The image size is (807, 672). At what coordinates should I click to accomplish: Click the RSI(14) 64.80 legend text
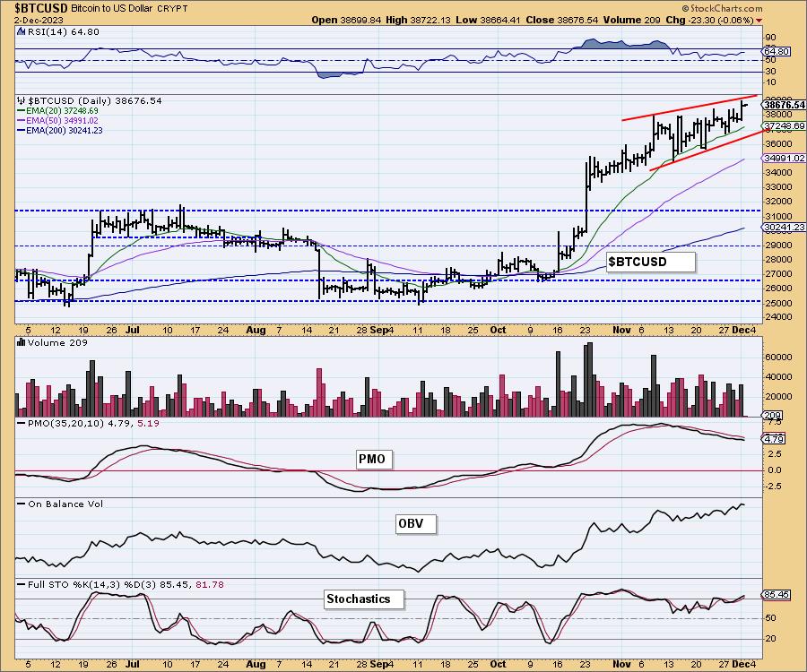64,32
